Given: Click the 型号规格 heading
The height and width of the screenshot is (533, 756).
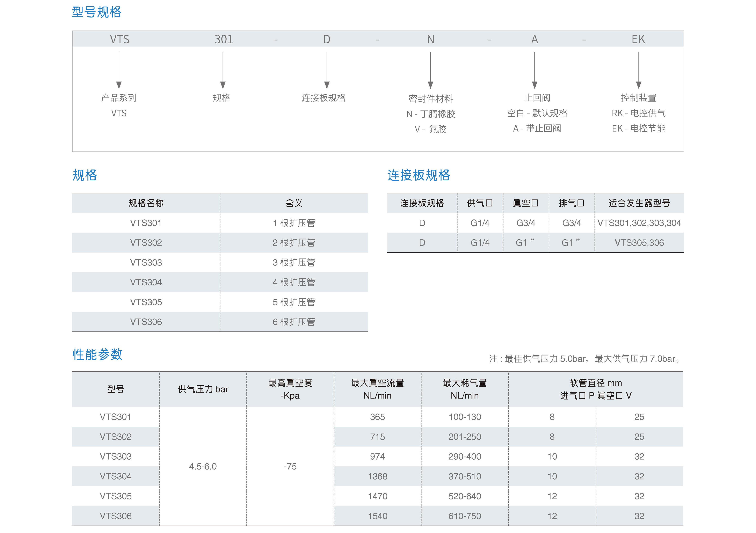Looking at the screenshot, I should (96, 12).
